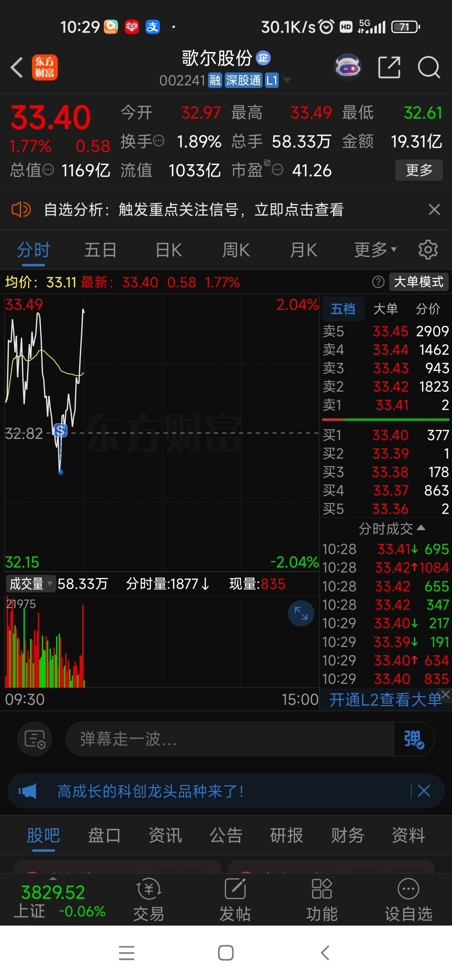The height and width of the screenshot is (980, 452).
Task: Expand the 更多 chart periods dropdown
Action: [375, 250]
